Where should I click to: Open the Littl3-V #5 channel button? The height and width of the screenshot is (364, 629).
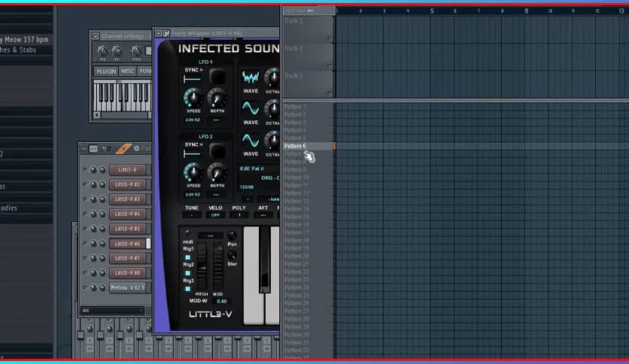click(127, 229)
